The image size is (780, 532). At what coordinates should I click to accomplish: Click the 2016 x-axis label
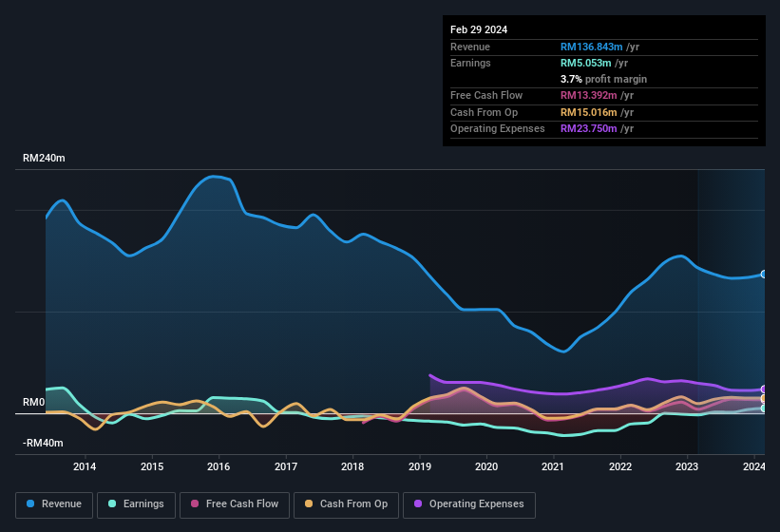219,466
